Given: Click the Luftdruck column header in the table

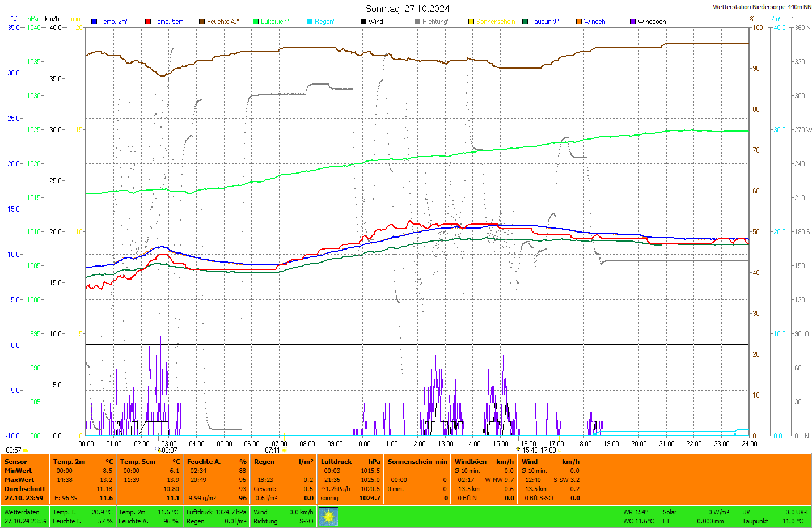Looking at the screenshot, I should pyautogui.click(x=336, y=462).
